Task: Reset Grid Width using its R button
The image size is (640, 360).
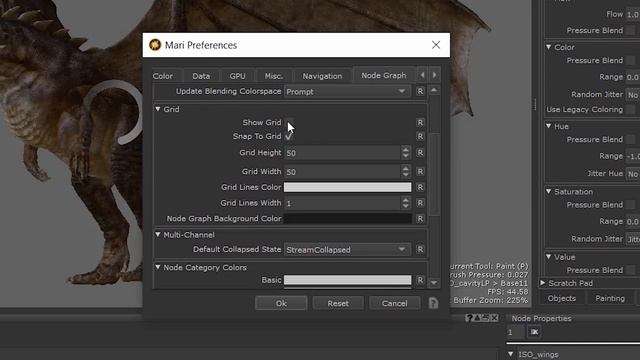Action: point(420,171)
